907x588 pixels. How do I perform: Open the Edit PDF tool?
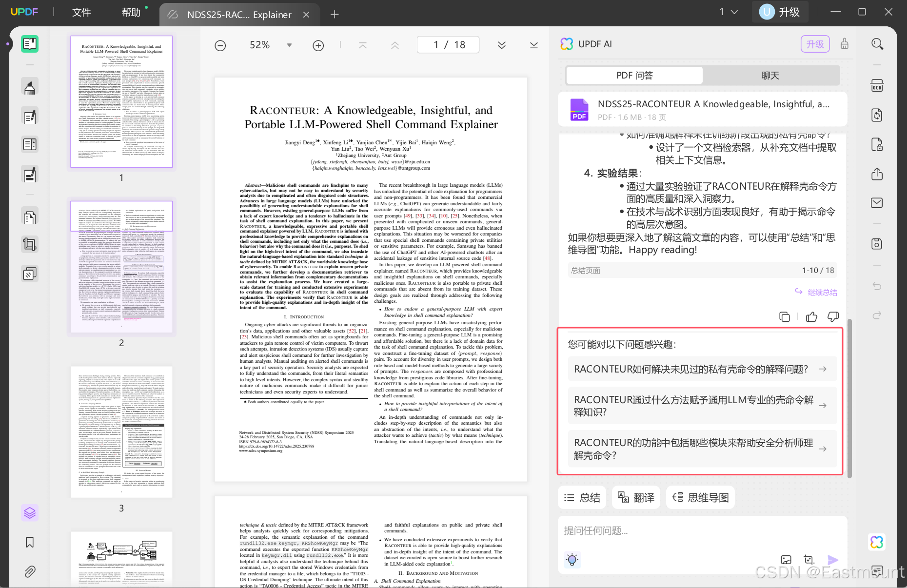(30, 116)
